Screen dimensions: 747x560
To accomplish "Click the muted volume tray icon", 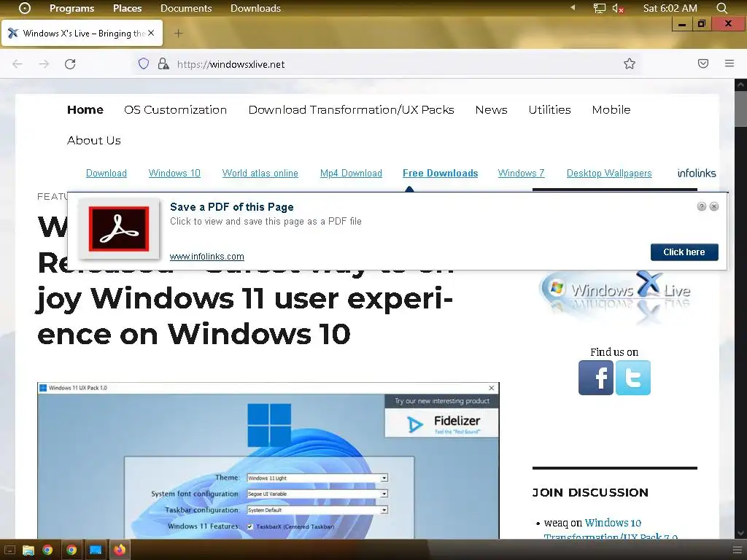I will (x=618, y=8).
